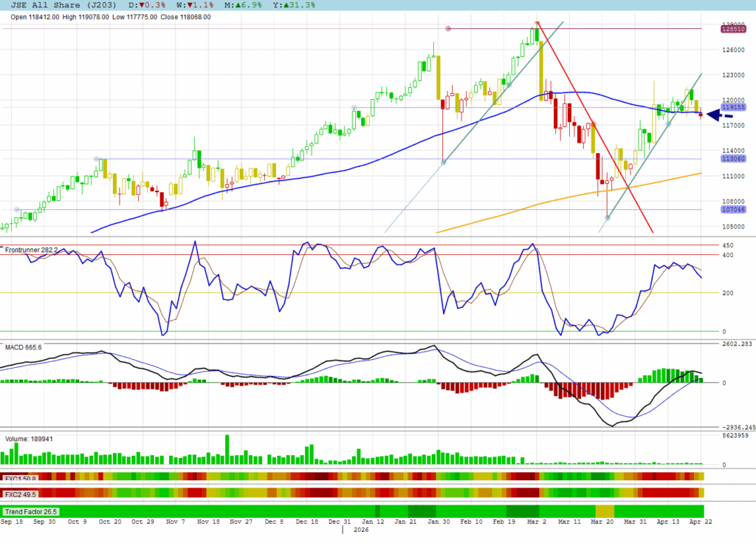The image size is (756, 543).
Task: Click the Trend Factor 26.5 bar label
Action: (31, 511)
